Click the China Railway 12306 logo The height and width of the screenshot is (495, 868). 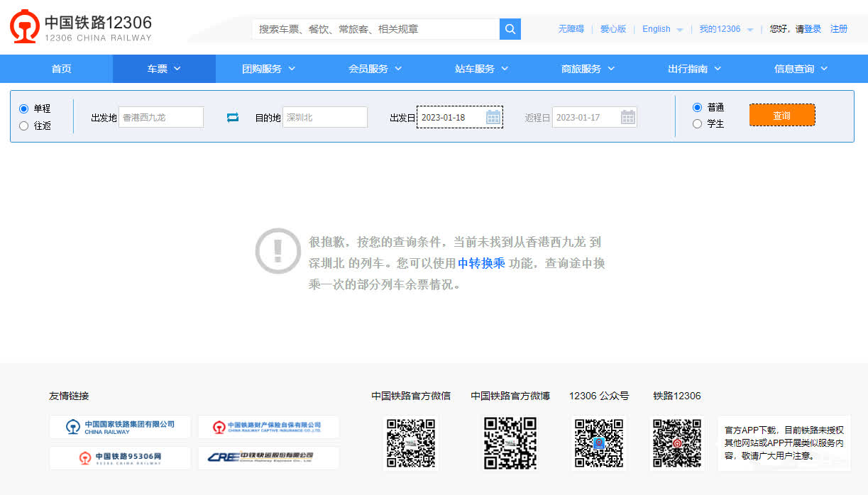(x=81, y=28)
